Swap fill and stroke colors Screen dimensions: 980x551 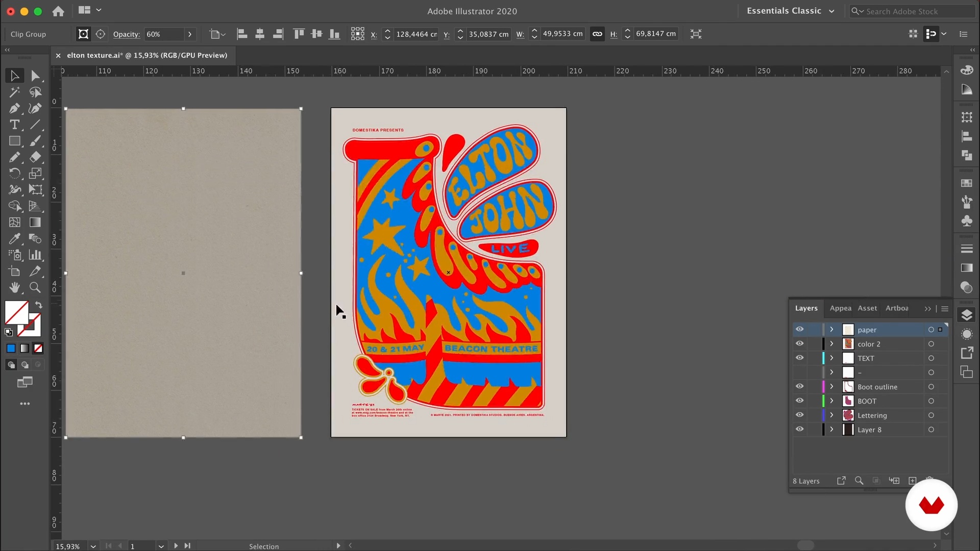point(38,305)
